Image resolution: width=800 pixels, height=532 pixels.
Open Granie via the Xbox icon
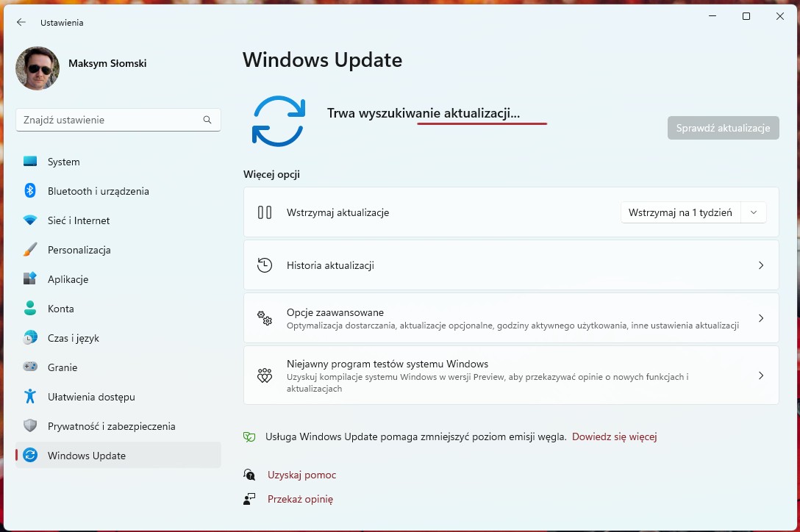pyautogui.click(x=29, y=367)
